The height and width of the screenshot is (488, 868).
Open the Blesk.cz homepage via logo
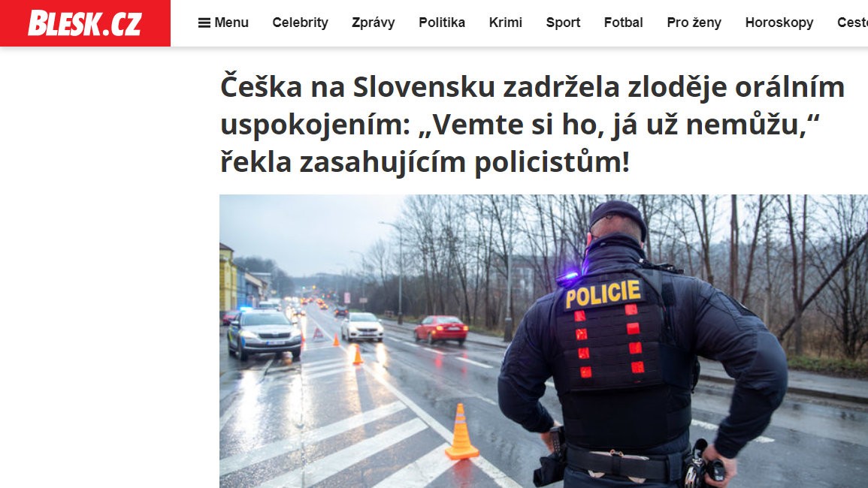85,23
